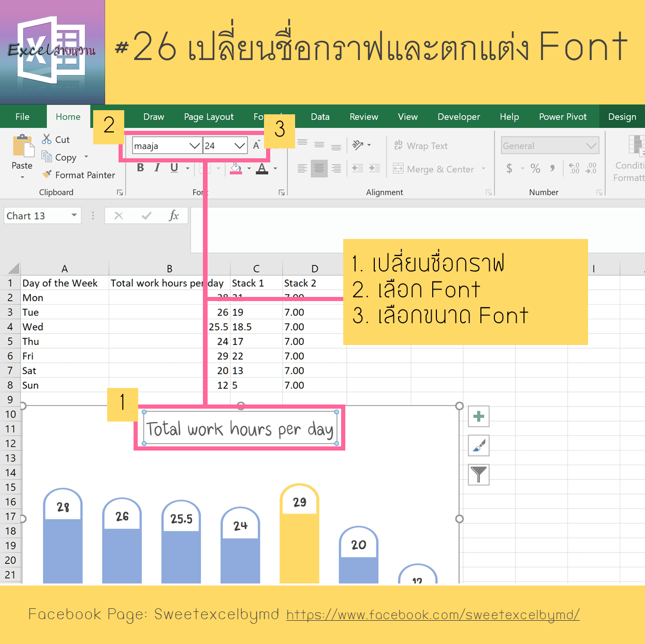Image resolution: width=645 pixels, height=644 pixels.
Task: Increase the indent
Action: (x=375, y=168)
